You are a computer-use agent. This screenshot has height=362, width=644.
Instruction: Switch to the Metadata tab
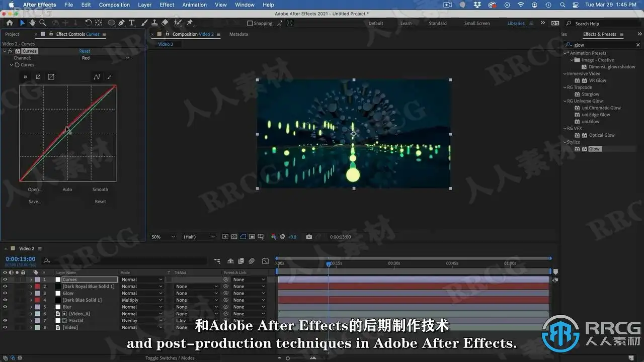point(238,34)
